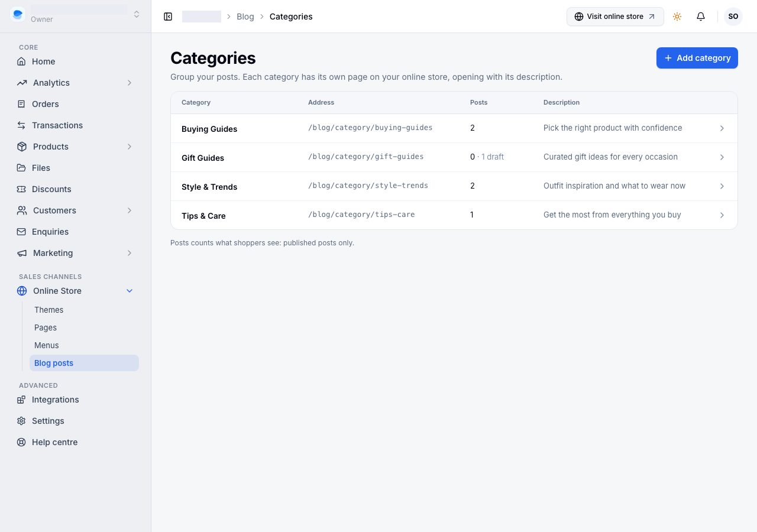Open the Tips & Care row arrow

pos(722,215)
